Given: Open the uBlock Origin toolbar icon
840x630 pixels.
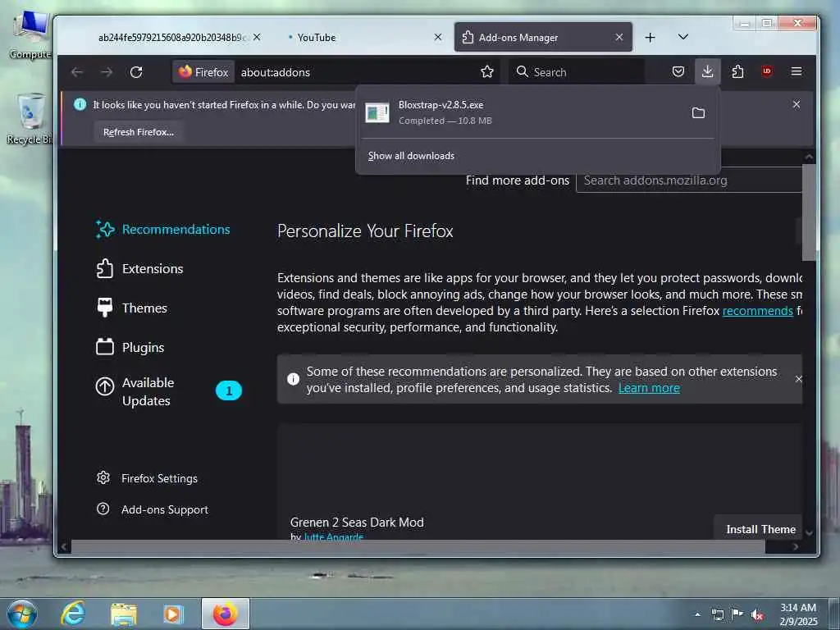Looking at the screenshot, I should click(767, 71).
